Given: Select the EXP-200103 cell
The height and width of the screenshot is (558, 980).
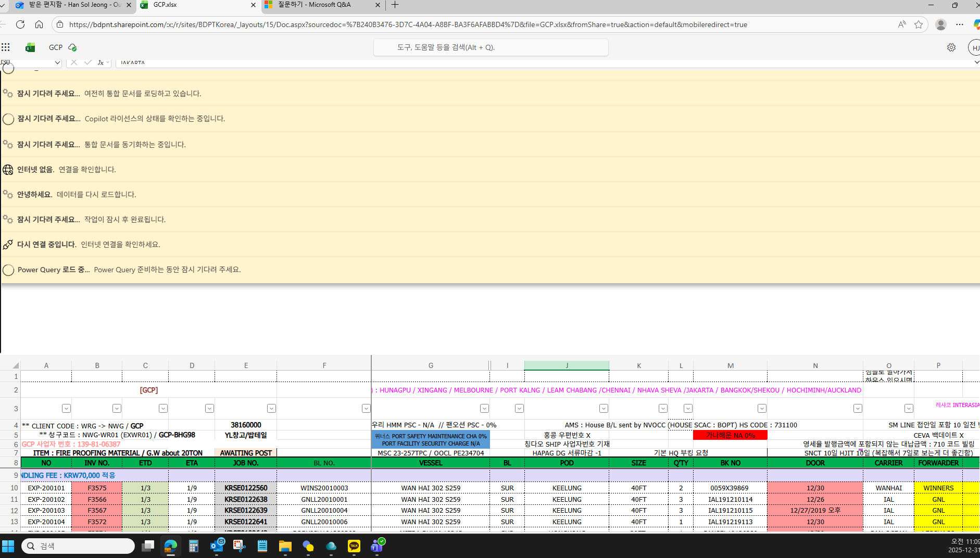Looking at the screenshot, I should point(46,511).
